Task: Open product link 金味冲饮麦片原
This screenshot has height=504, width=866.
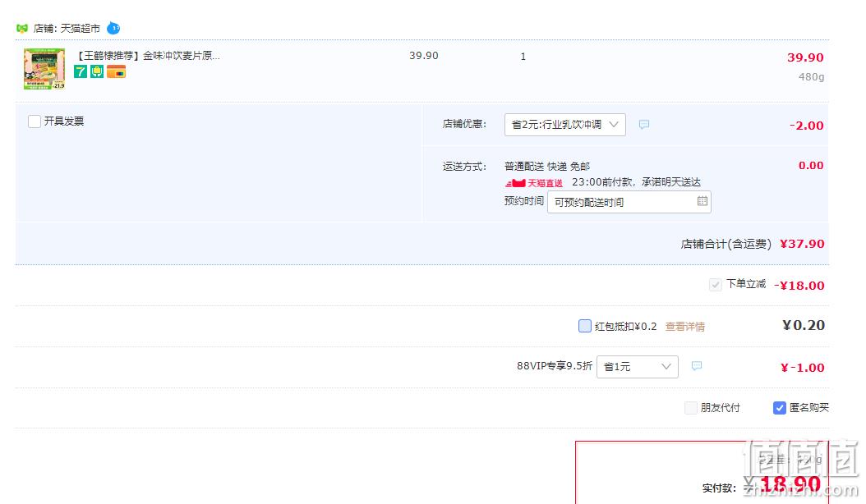Action: click(147, 56)
